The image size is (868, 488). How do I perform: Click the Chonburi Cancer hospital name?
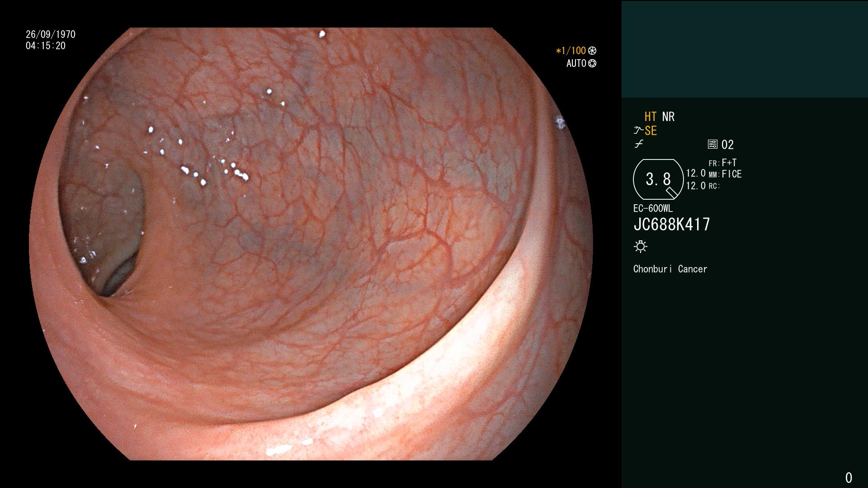click(670, 269)
